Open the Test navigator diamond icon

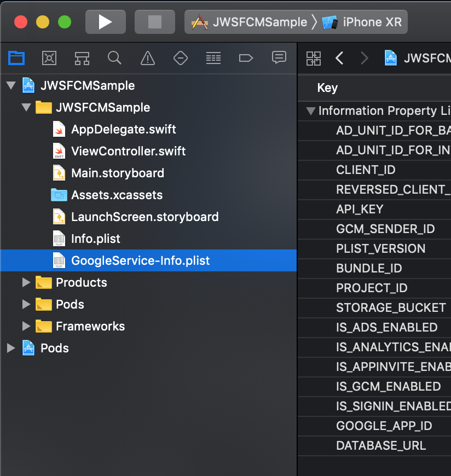click(x=181, y=58)
